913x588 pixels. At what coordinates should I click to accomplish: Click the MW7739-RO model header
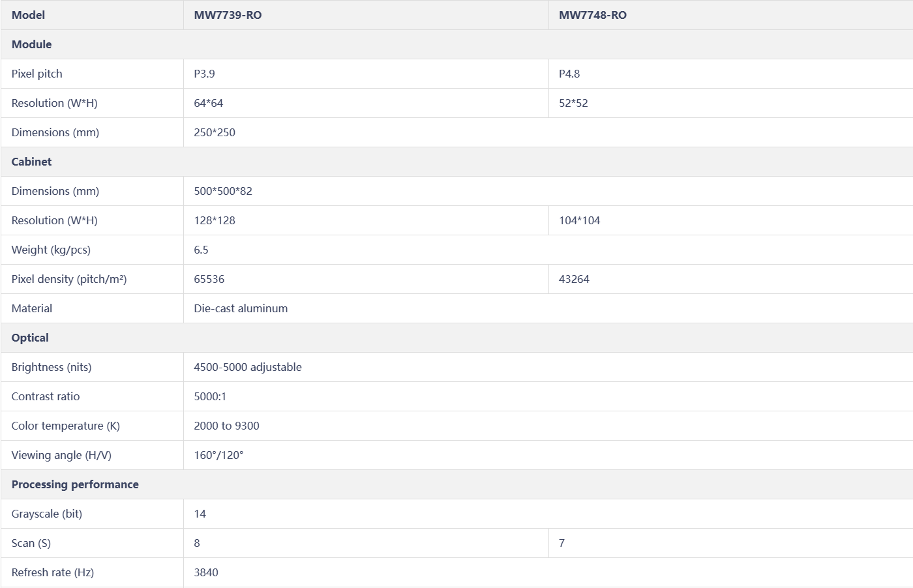pyautogui.click(x=228, y=15)
